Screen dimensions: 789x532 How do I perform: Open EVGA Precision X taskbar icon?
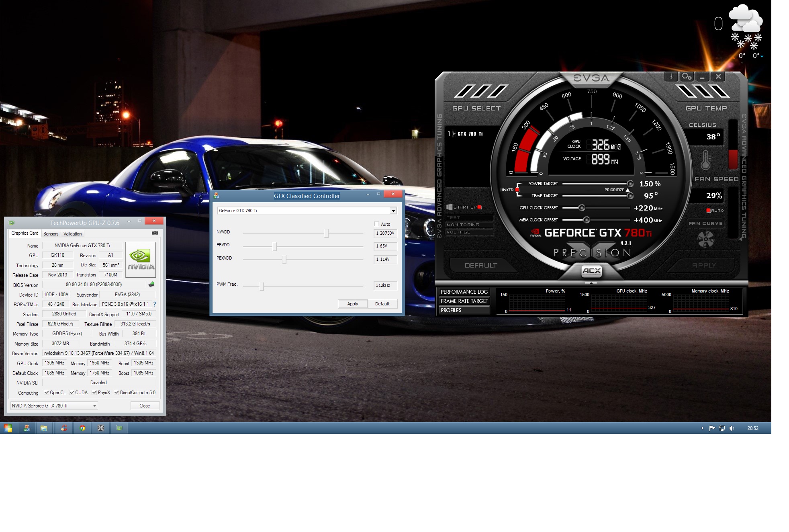[101, 428]
